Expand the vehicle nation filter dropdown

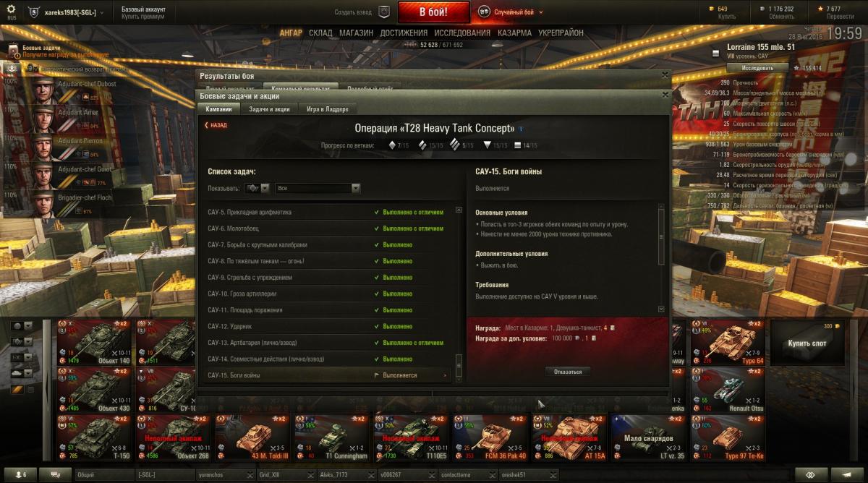pyautogui.click(x=22, y=326)
